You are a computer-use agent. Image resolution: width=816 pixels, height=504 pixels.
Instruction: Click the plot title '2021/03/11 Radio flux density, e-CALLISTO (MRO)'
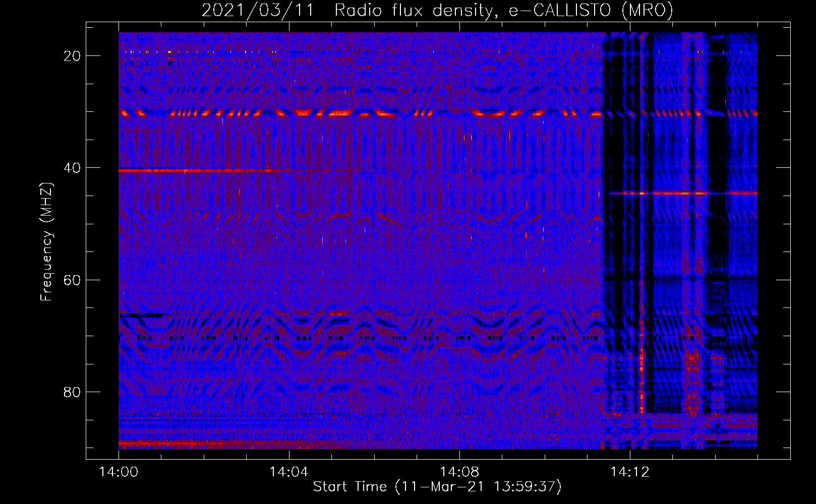pyautogui.click(x=437, y=10)
